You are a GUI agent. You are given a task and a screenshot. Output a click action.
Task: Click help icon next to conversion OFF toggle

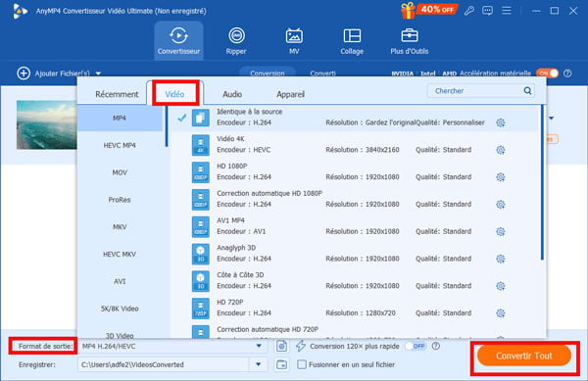pyautogui.click(x=436, y=346)
